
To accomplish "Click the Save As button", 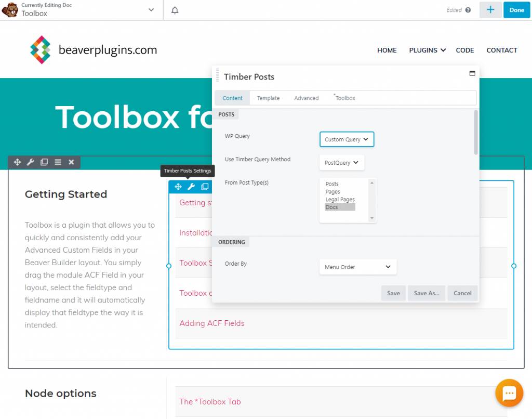I will coord(426,293).
